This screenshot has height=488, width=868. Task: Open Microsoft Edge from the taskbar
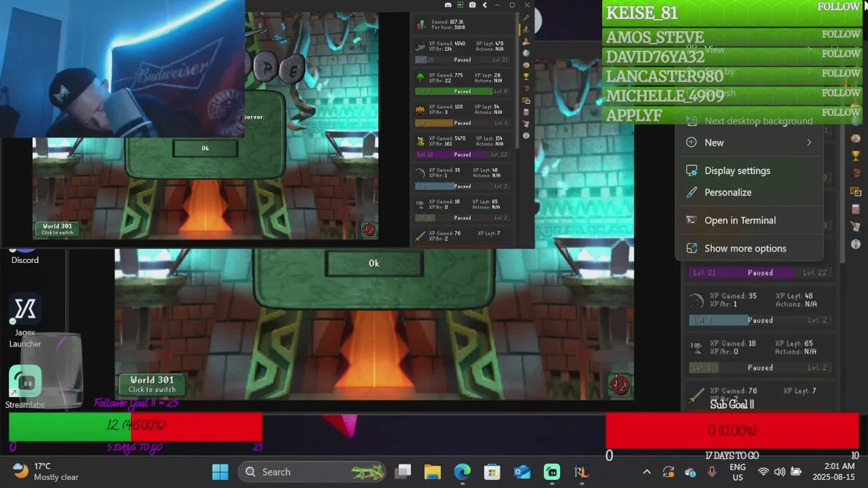coord(462,472)
